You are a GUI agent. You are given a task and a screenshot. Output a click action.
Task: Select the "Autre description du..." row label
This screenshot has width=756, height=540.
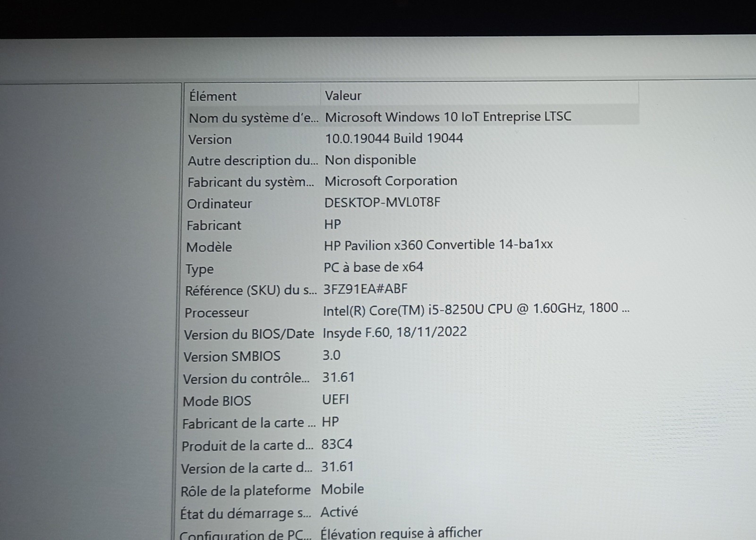click(x=253, y=161)
